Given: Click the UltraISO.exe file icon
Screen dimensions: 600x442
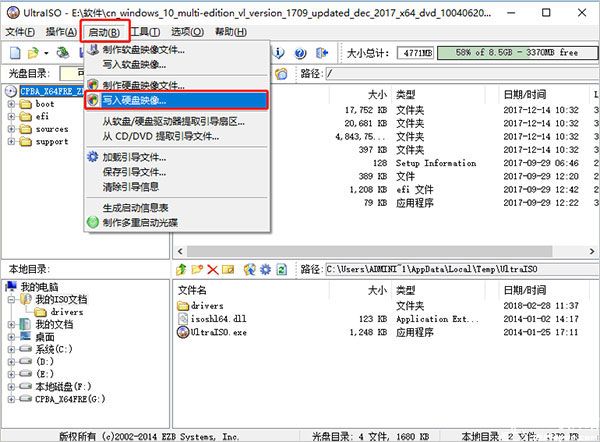Looking at the screenshot, I should pos(183,332).
